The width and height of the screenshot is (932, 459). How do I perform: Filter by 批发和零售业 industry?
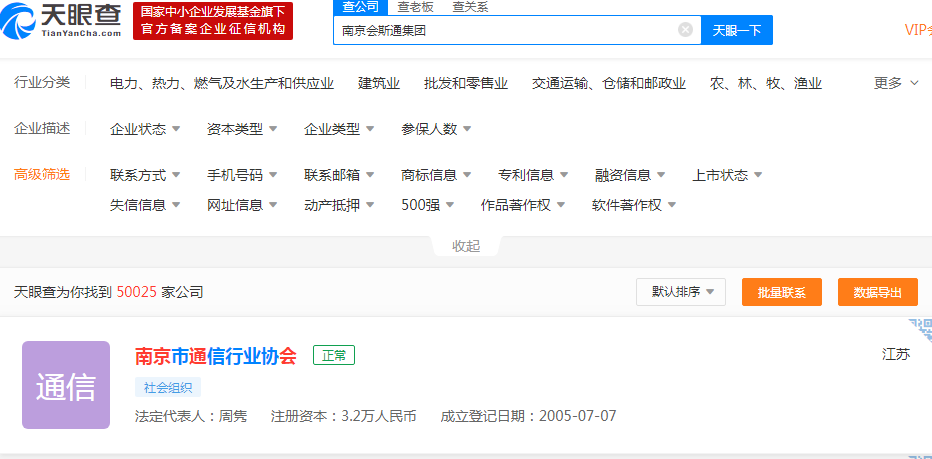[x=466, y=83]
